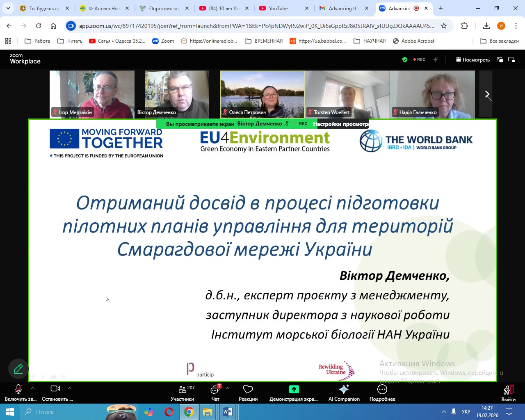525x420 pixels.
Task: Open the Participants panel icon
Action: tap(182, 389)
